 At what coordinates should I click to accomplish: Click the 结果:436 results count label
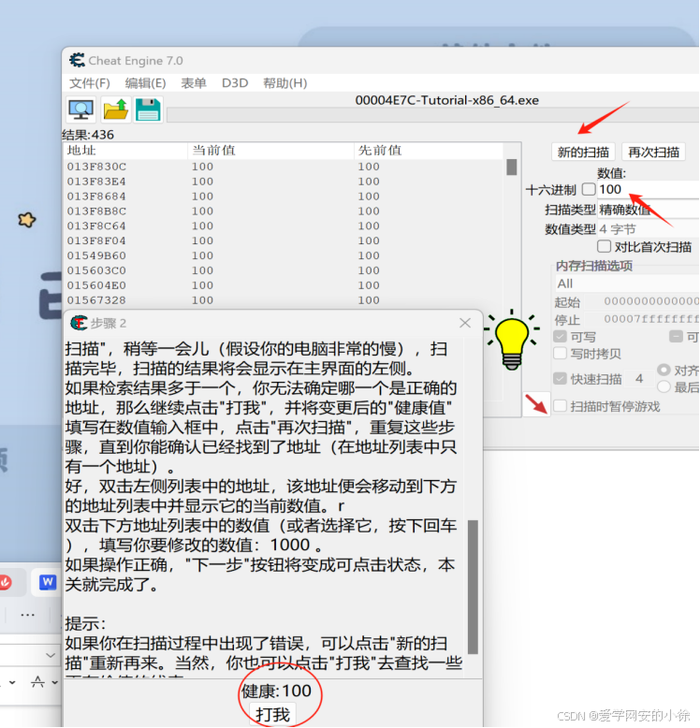(88, 135)
